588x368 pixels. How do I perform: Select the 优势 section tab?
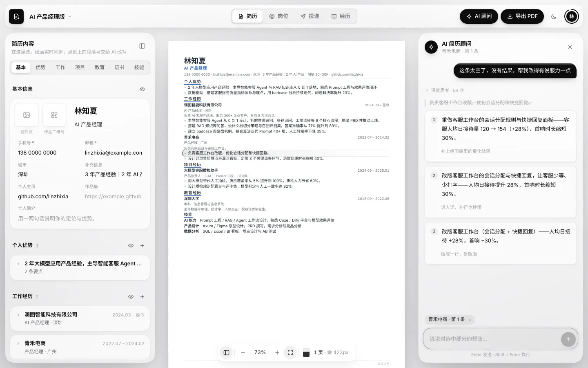click(x=40, y=67)
